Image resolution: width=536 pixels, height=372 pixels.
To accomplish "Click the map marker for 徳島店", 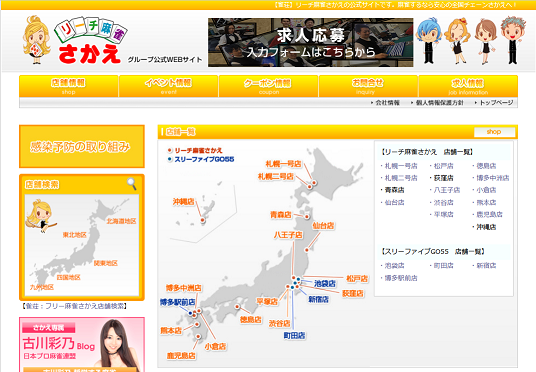I will point(237,307).
